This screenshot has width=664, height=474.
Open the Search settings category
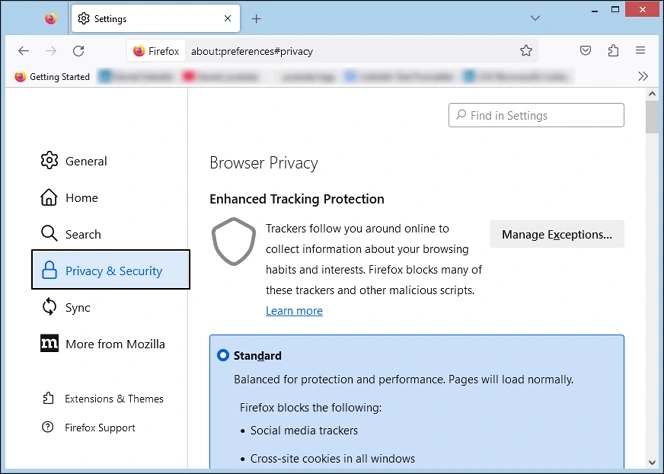pos(71,234)
